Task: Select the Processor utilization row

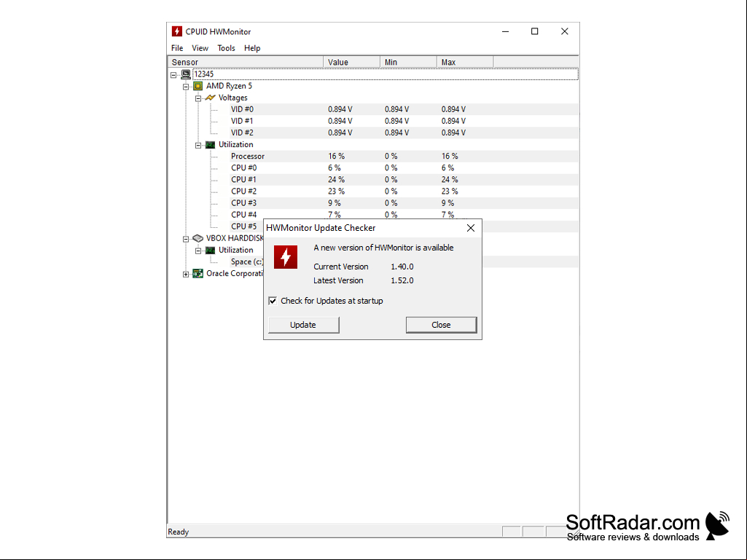Action: pyautogui.click(x=404, y=156)
